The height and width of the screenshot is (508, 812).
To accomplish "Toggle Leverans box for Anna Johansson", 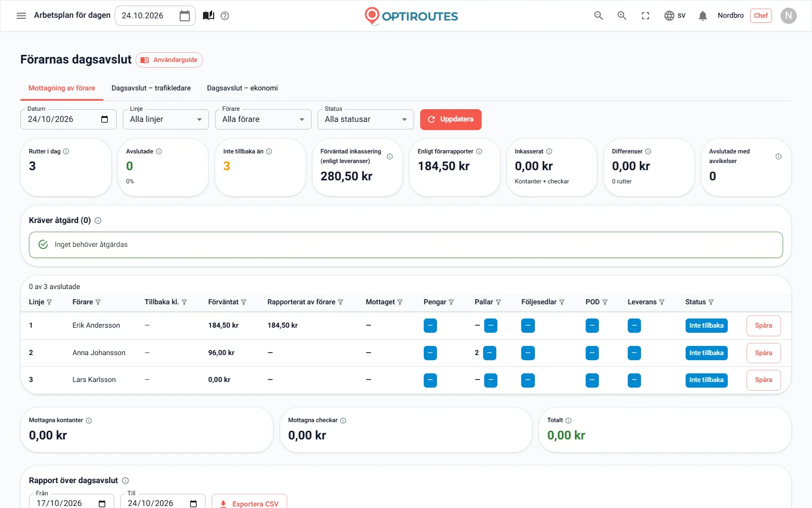I will click(x=634, y=353).
